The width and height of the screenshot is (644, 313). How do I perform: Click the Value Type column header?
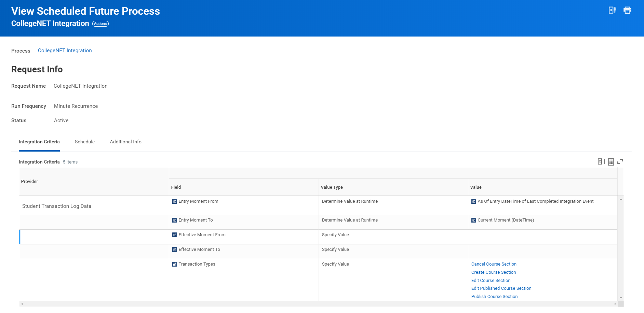[x=393, y=187]
